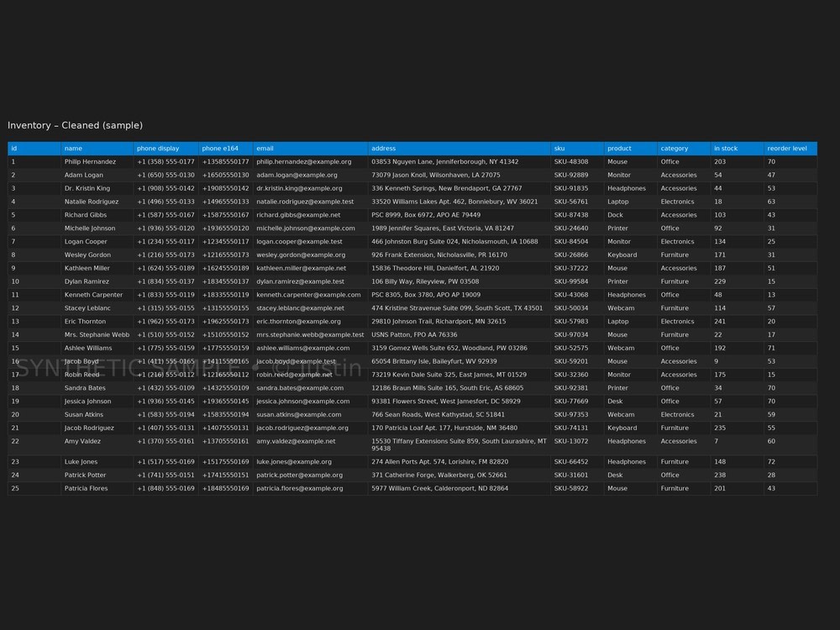Click name cell Patricia Flores
Viewport: 840px width, 630px height.
coord(97,489)
